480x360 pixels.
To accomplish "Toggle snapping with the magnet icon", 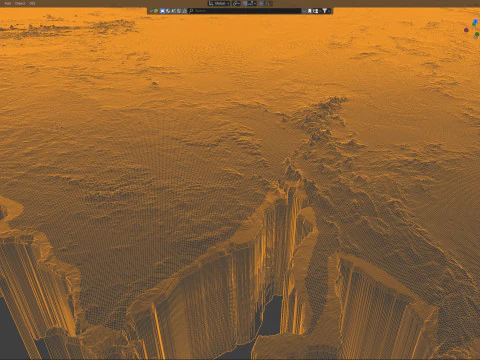I will click(245, 3).
